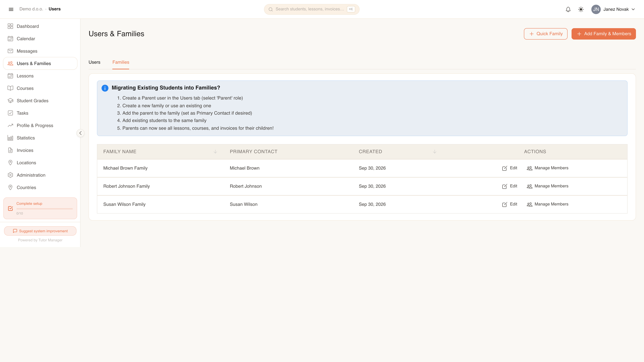Image resolution: width=644 pixels, height=362 pixels.
Task: Click the blue info icon in the banner
Action: (105, 88)
